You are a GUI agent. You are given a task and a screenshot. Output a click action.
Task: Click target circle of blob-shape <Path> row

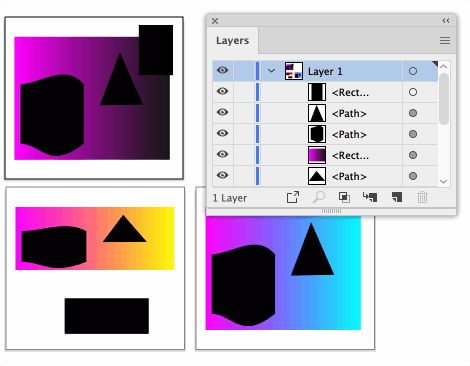click(413, 134)
